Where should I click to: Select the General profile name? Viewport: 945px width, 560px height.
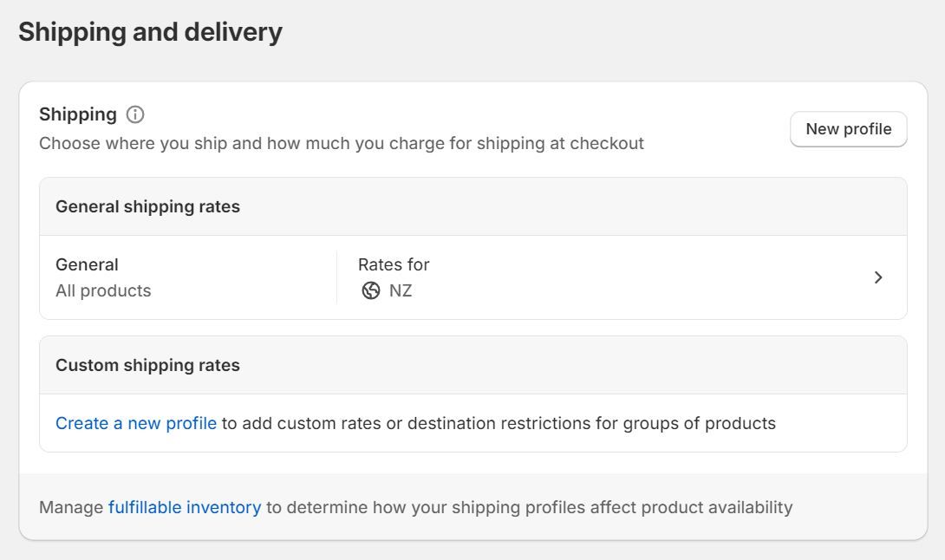[x=87, y=264]
